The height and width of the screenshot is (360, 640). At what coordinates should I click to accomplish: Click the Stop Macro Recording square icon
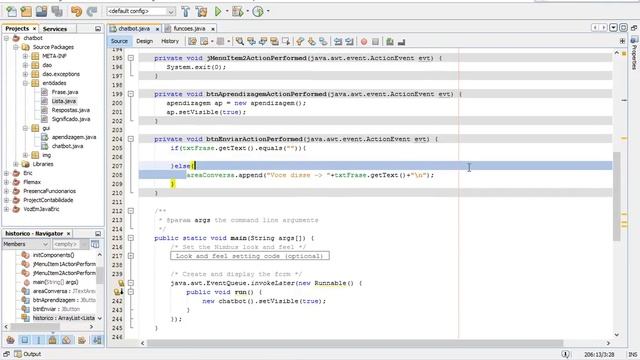(x=376, y=42)
